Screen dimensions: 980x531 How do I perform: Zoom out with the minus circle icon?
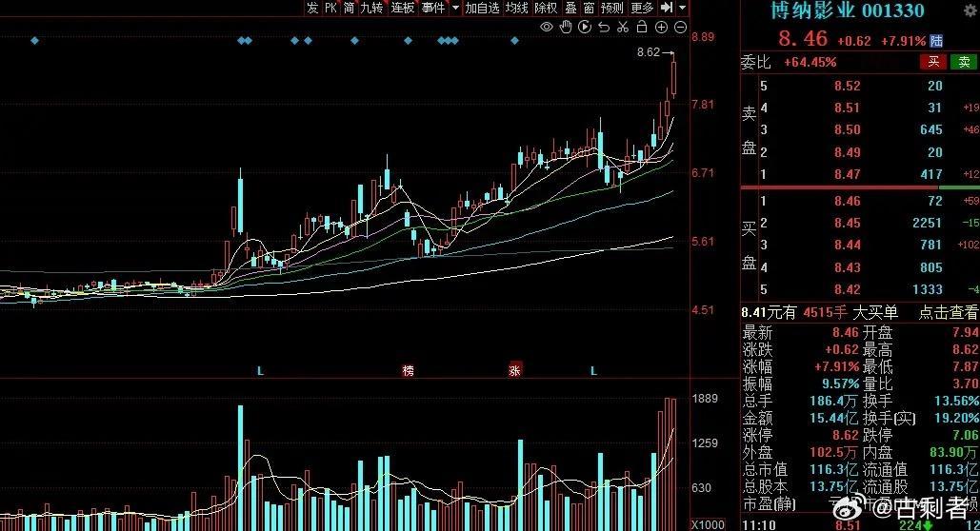[x=681, y=27]
